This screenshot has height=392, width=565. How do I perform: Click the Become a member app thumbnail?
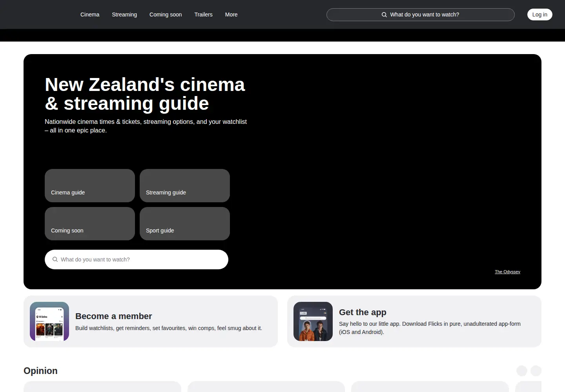pyautogui.click(x=49, y=321)
